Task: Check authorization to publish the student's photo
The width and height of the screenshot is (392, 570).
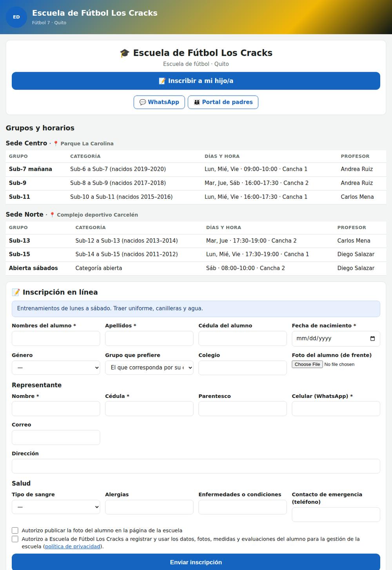Action: pos(15,530)
